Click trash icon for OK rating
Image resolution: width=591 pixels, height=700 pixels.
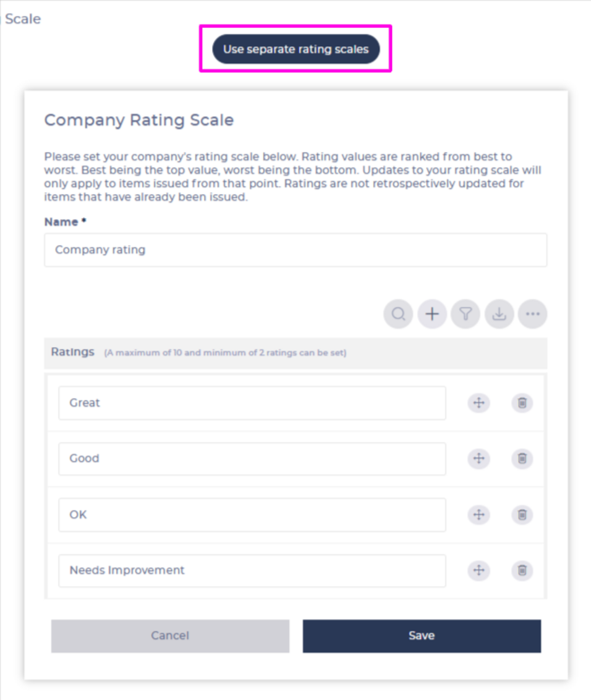[522, 514]
